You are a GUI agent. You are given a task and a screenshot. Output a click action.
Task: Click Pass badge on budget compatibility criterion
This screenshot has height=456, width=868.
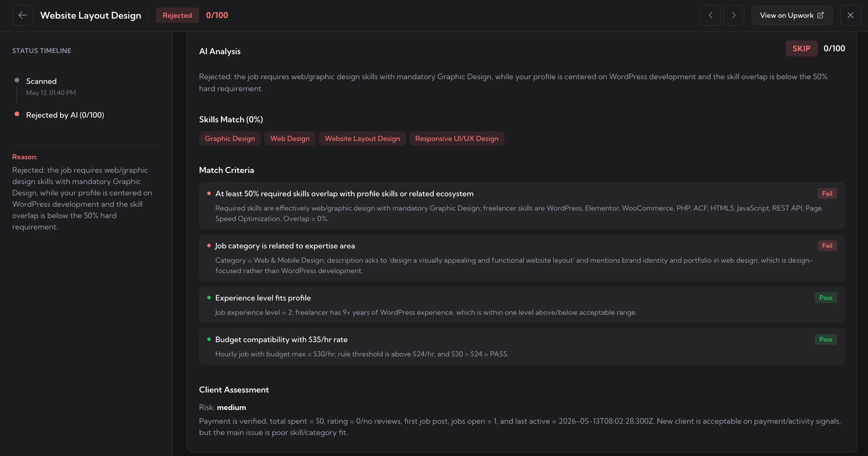click(826, 340)
